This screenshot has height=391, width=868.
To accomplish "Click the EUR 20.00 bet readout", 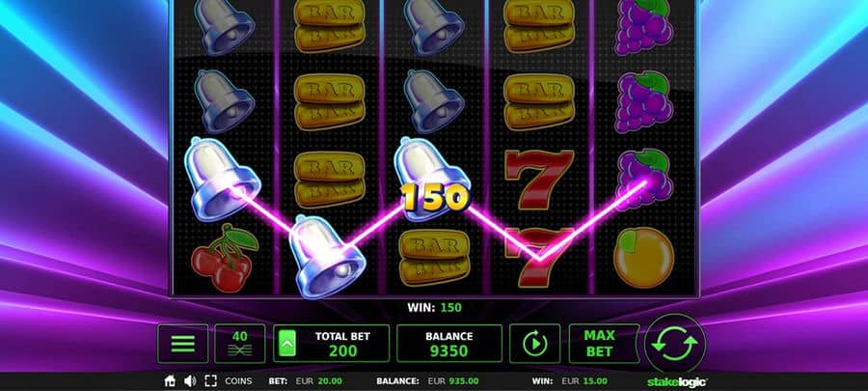I will [x=318, y=381].
